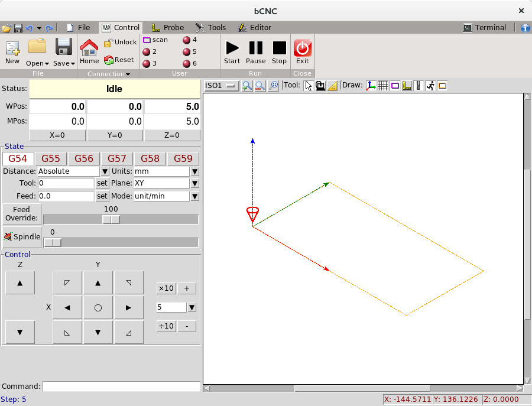This screenshot has width=532, height=406.
Task: Click user button 5
Action: 190,51
